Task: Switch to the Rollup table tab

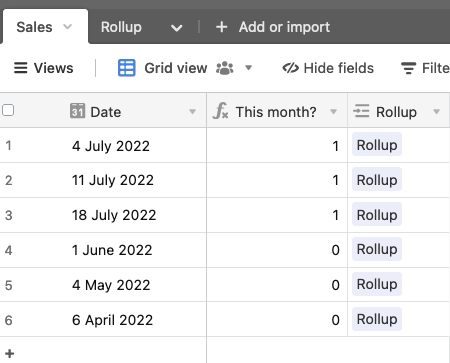Action: [x=121, y=27]
